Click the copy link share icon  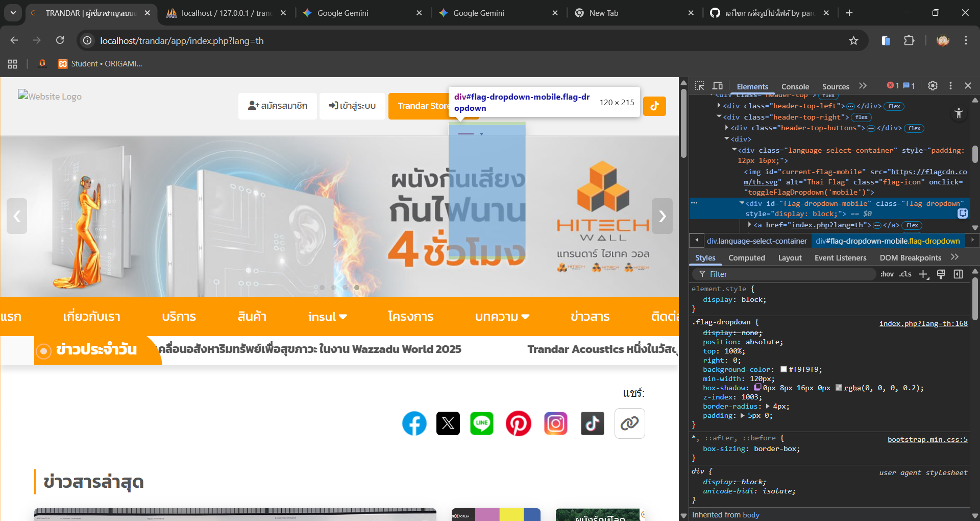coord(629,423)
